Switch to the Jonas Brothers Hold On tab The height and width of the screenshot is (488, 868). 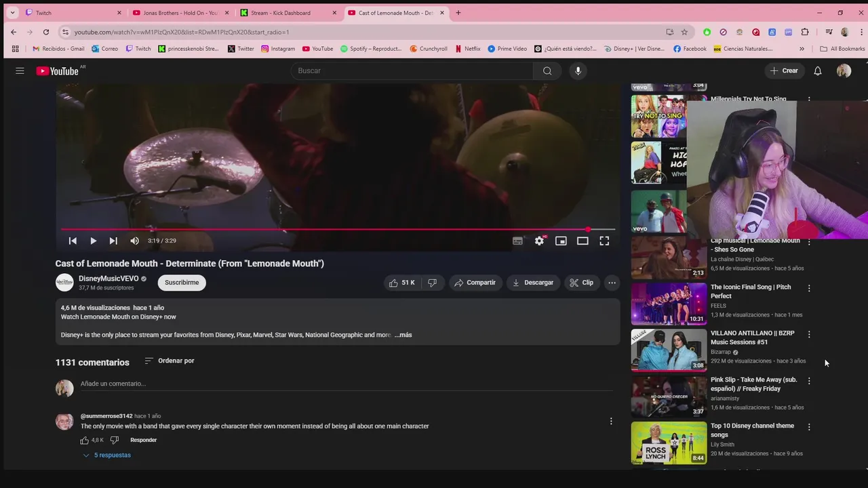180,13
